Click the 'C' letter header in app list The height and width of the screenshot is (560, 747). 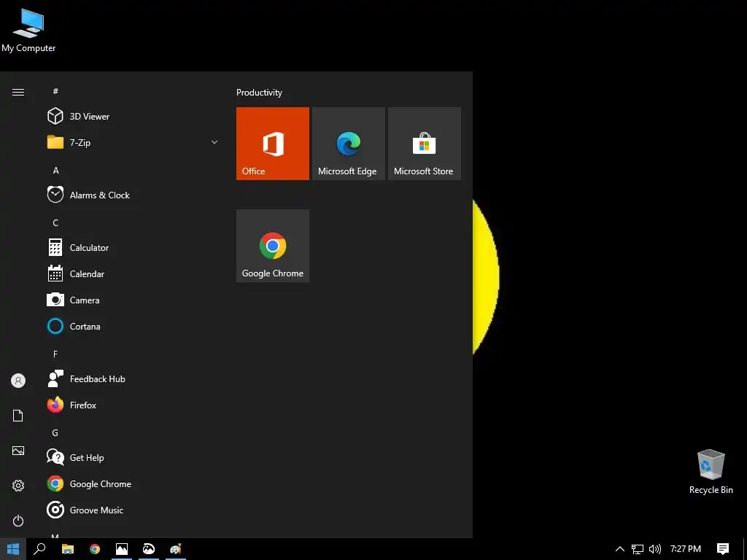point(55,223)
